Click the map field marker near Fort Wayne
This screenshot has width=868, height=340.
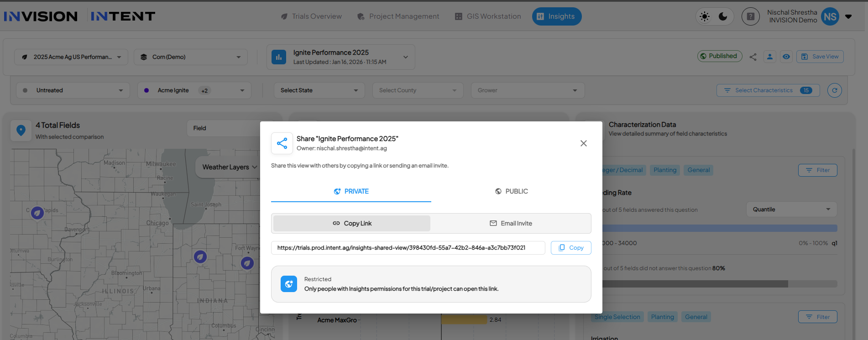(247, 263)
